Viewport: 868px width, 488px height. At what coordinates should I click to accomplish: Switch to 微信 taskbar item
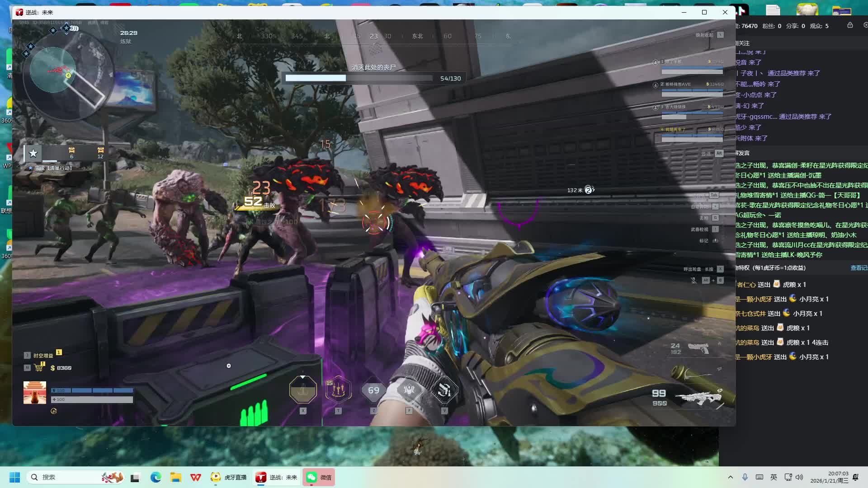pyautogui.click(x=319, y=477)
